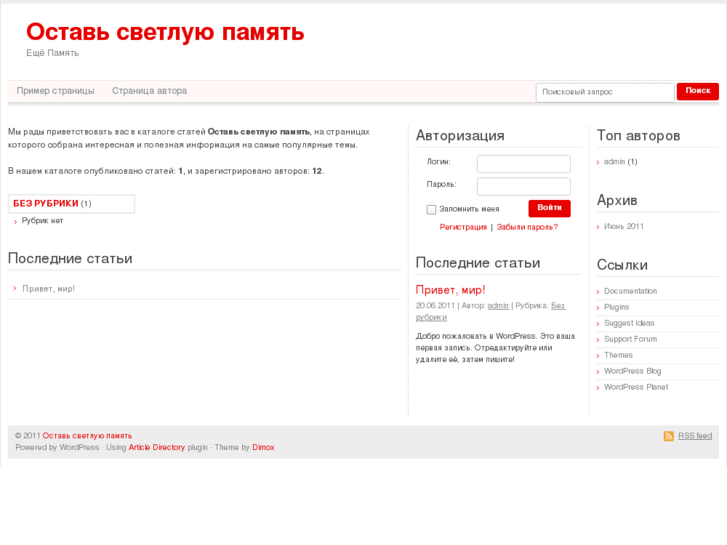The height and width of the screenshot is (545, 727).
Task: Open the Article Directory plugin link
Action: [157, 448]
